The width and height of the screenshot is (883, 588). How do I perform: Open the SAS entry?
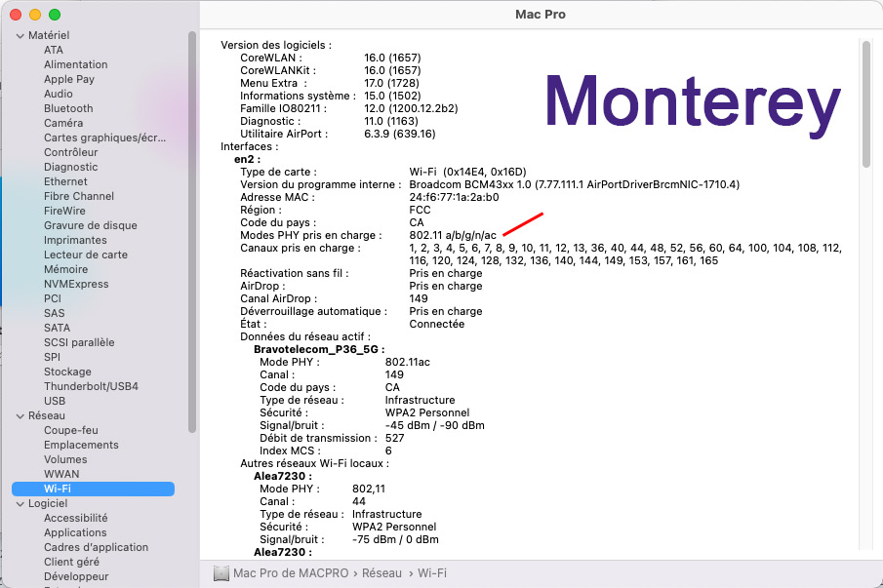(54, 313)
